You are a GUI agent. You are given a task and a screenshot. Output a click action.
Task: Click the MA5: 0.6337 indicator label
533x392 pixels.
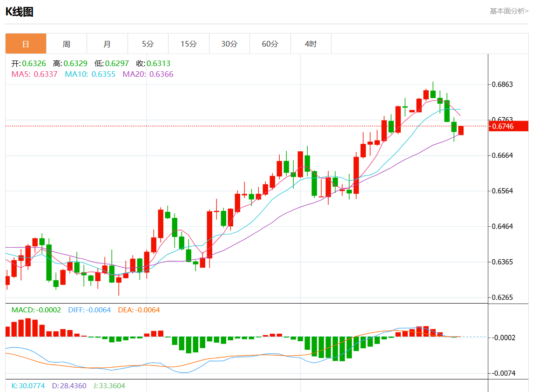pyautogui.click(x=34, y=74)
